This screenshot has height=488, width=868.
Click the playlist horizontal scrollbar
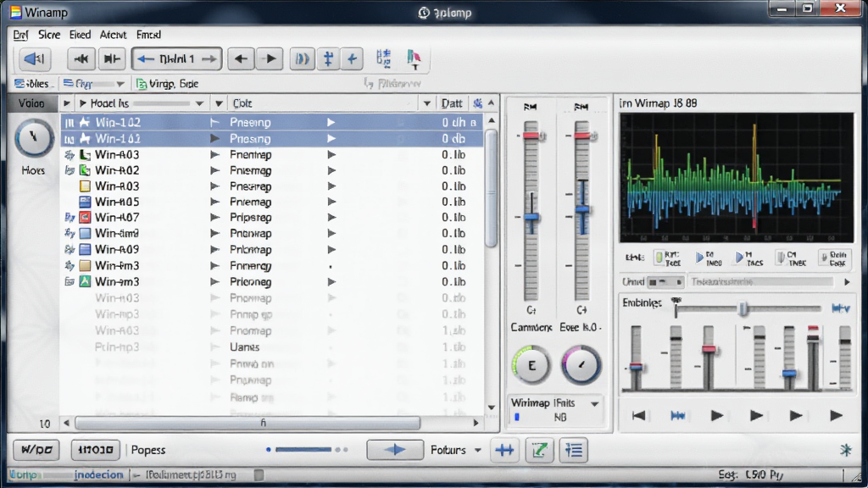(x=270, y=424)
